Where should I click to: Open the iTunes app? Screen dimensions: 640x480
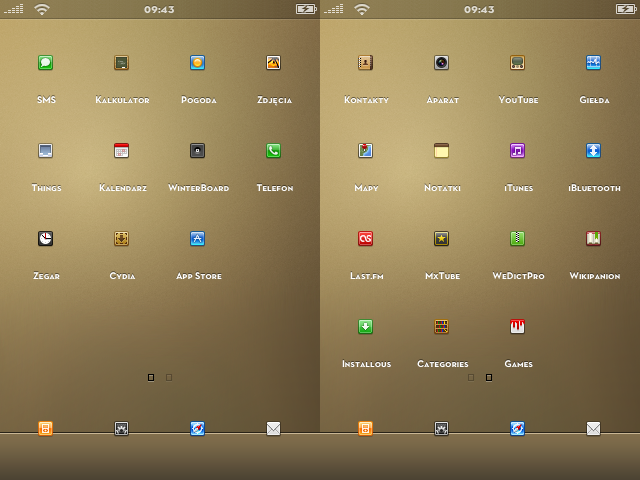pyautogui.click(x=518, y=151)
